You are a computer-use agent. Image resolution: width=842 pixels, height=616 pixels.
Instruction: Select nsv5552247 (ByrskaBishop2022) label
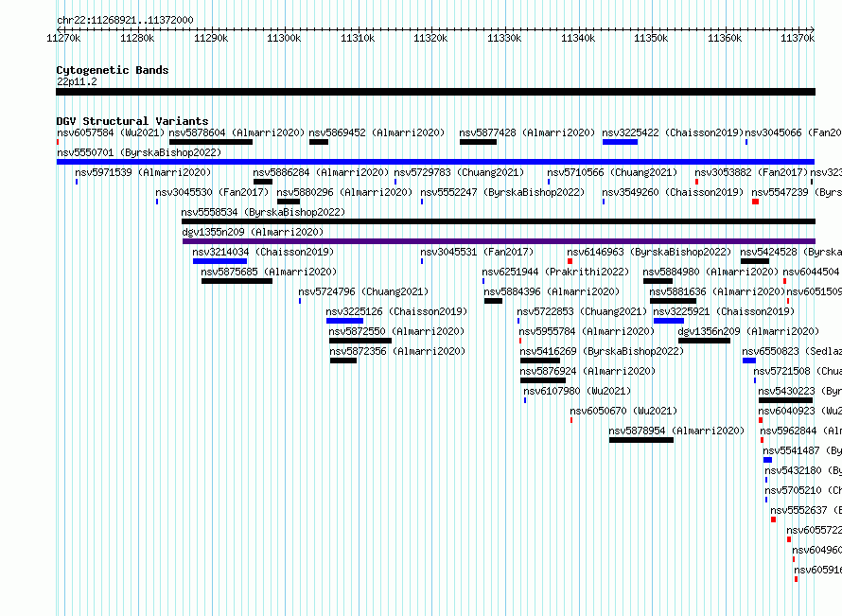pyautogui.click(x=502, y=192)
